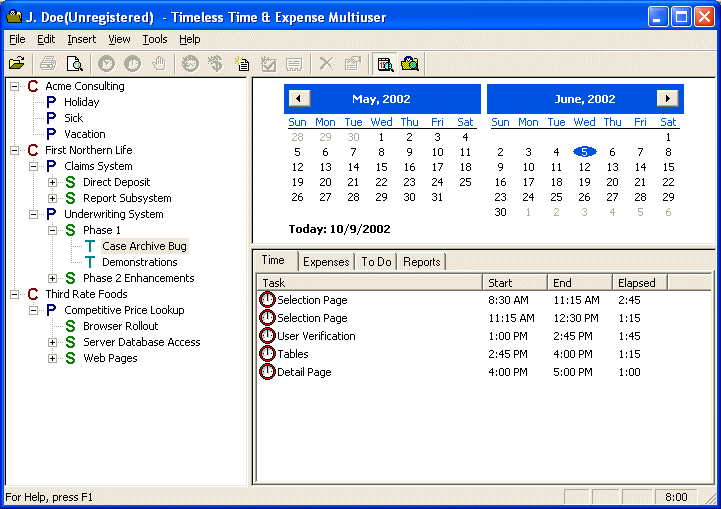Click the clock icon on the Tables row
The image size is (721, 509).
(267, 354)
